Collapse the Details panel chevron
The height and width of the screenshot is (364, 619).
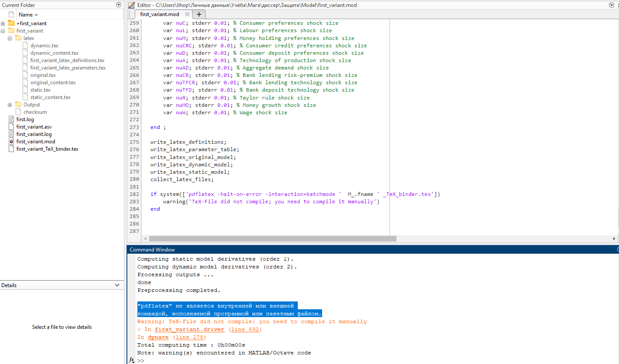(x=117, y=285)
